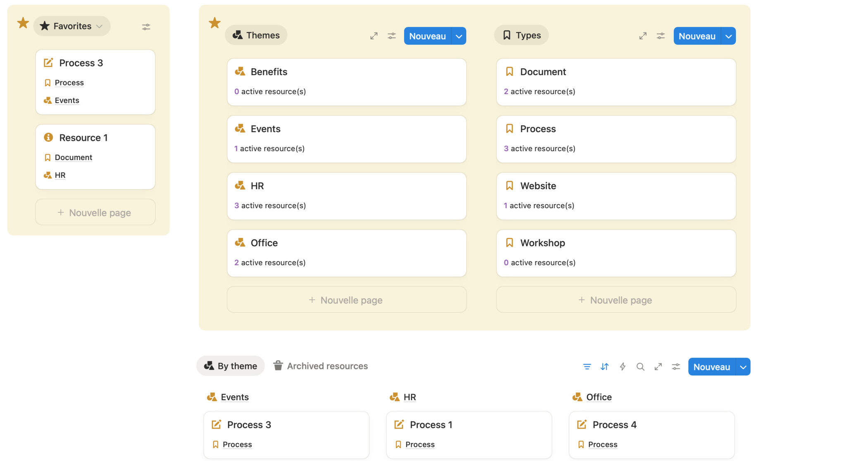Open bottom database view settings icon
The width and height of the screenshot is (868, 461).
(x=676, y=366)
